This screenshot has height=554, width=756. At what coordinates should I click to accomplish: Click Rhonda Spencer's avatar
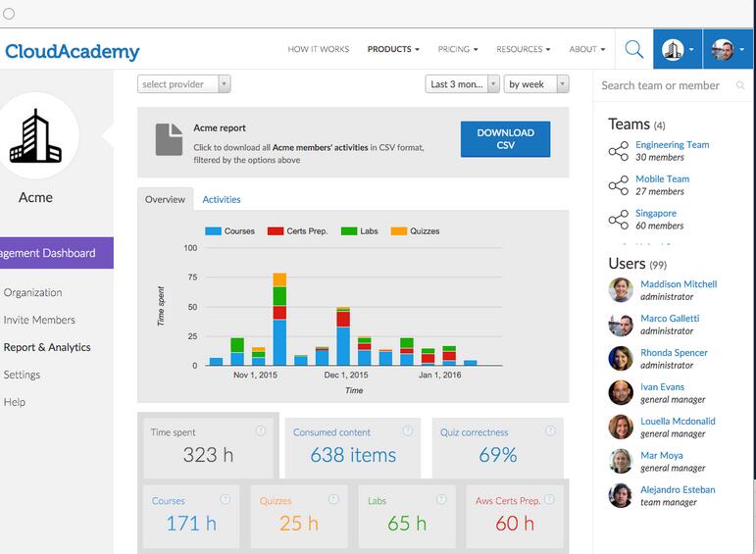621,358
